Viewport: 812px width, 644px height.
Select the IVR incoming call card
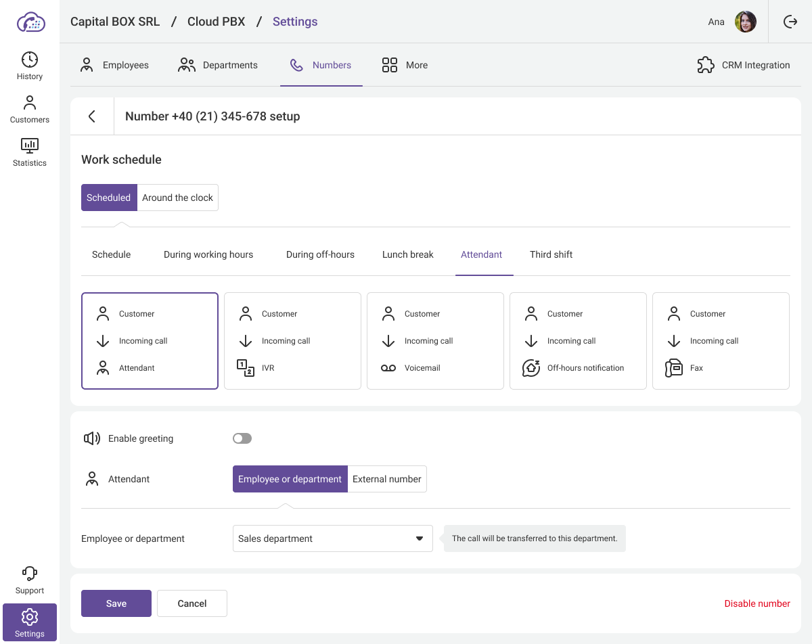[292, 341]
